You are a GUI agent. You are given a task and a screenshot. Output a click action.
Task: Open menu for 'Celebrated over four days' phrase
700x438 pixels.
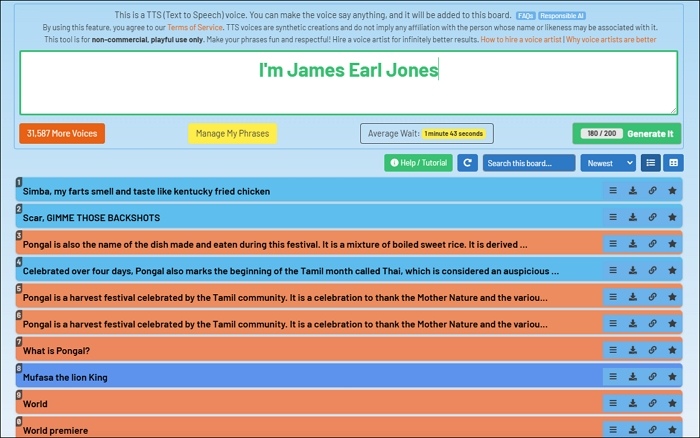click(x=613, y=270)
